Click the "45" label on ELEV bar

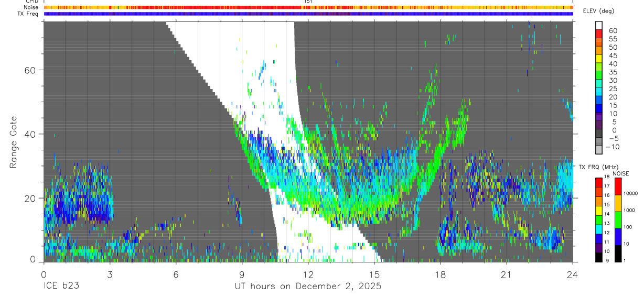tap(613, 56)
